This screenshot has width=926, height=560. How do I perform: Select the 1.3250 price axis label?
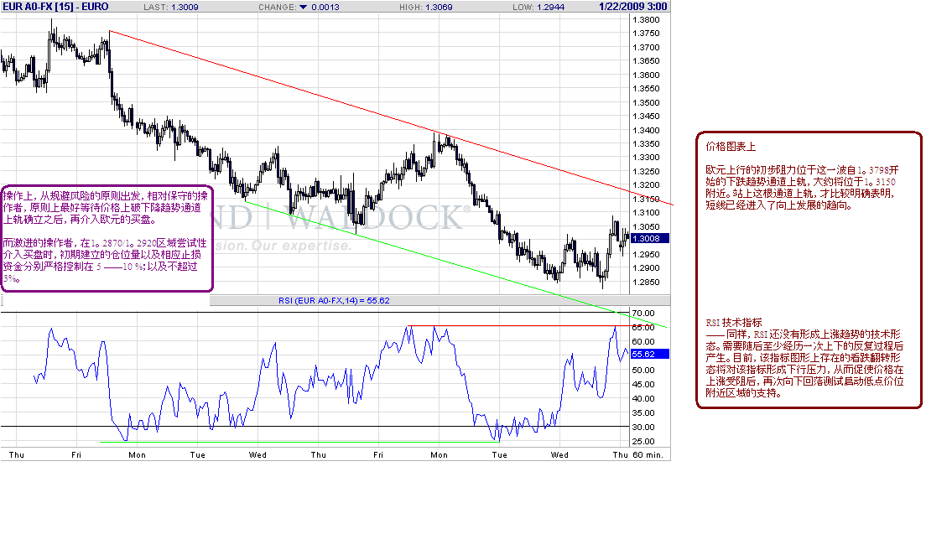tap(646, 172)
